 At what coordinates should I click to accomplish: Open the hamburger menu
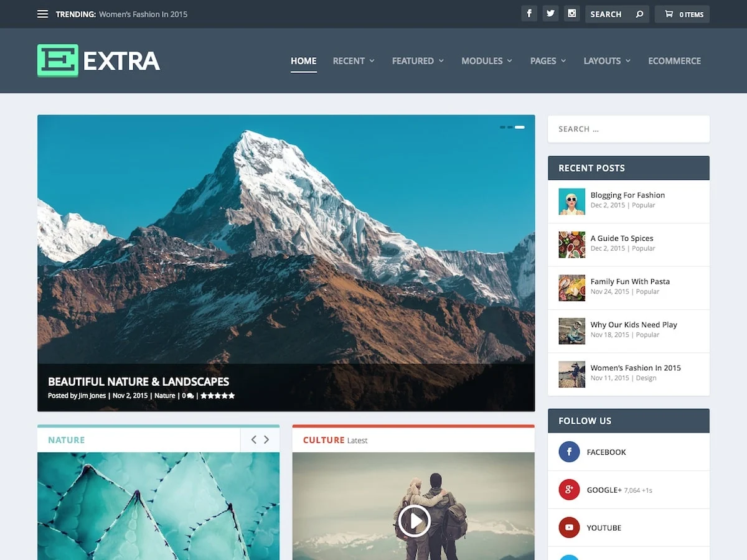pos(42,14)
